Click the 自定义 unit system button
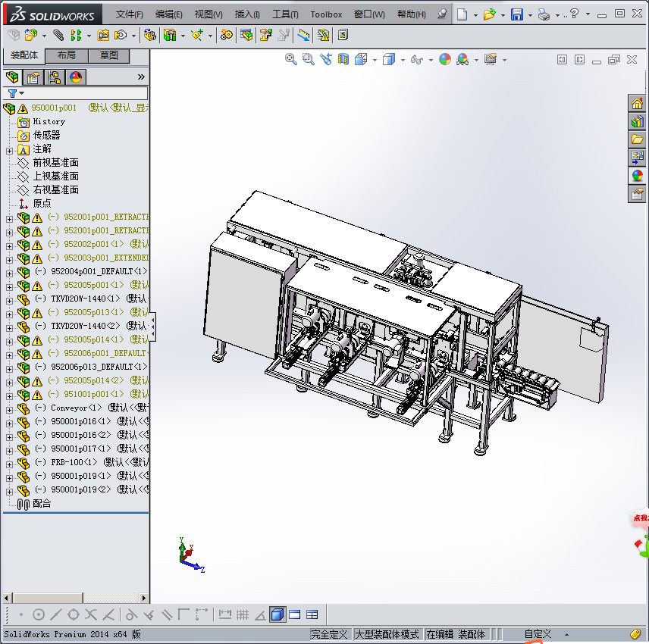This screenshot has width=649, height=644. (x=538, y=634)
